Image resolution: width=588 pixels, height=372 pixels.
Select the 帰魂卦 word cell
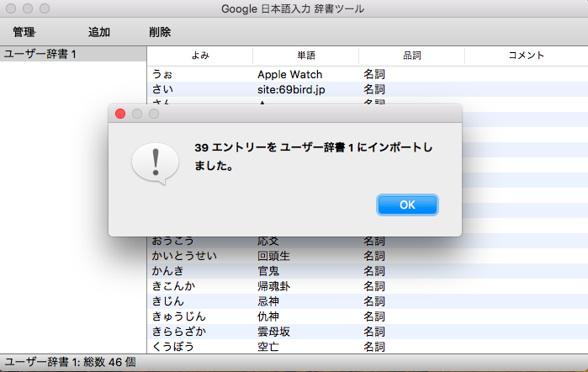coord(306,286)
